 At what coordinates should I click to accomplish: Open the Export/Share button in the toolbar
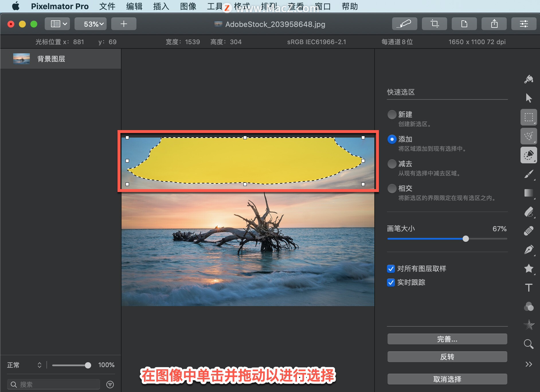click(x=494, y=24)
